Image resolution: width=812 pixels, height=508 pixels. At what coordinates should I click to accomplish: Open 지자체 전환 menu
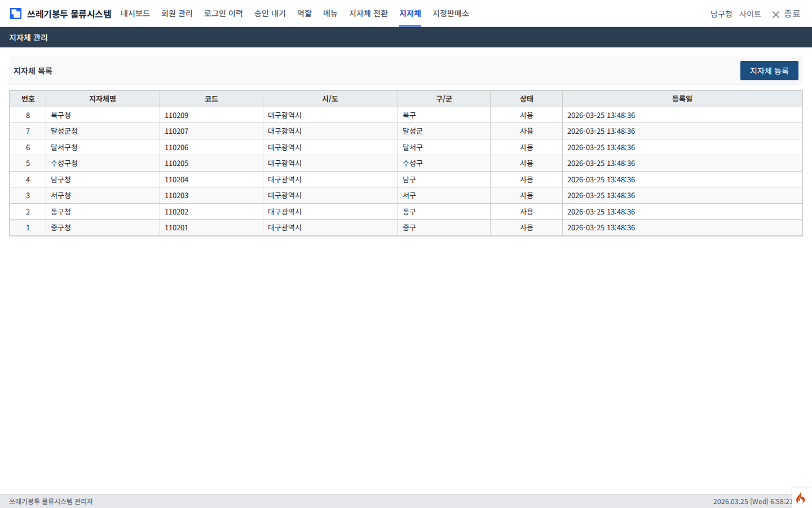[x=368, y=14]
